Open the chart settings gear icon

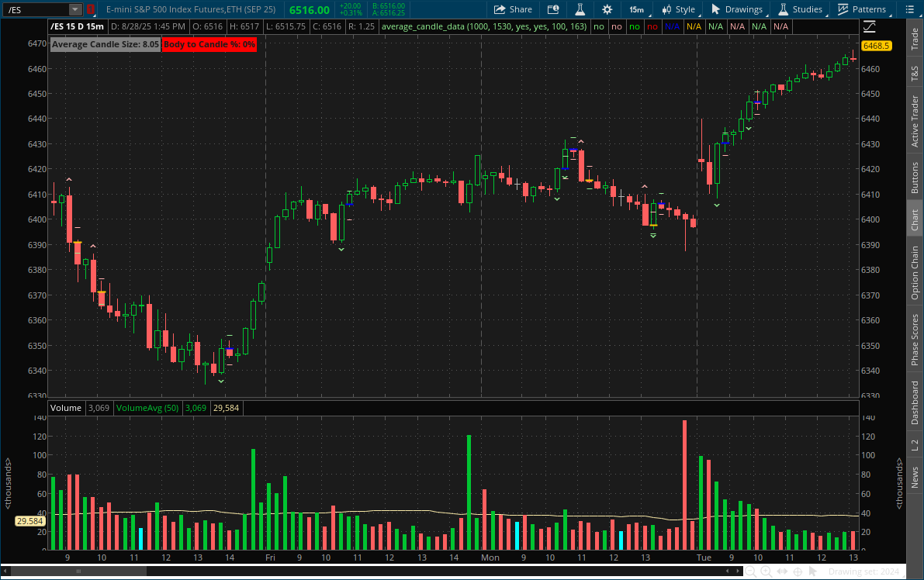607,9
